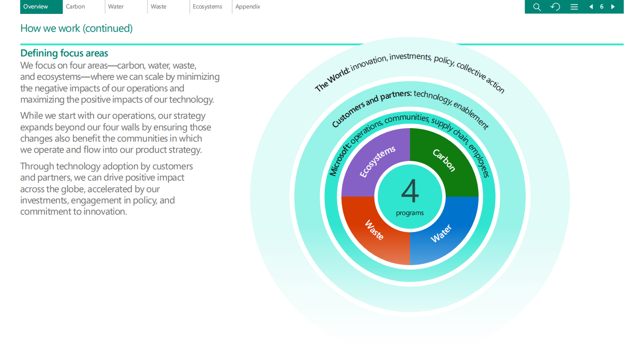Open the Ecosystems navigation tab
Viewport: 644px width, 362px height.
[x=207, y=7]
